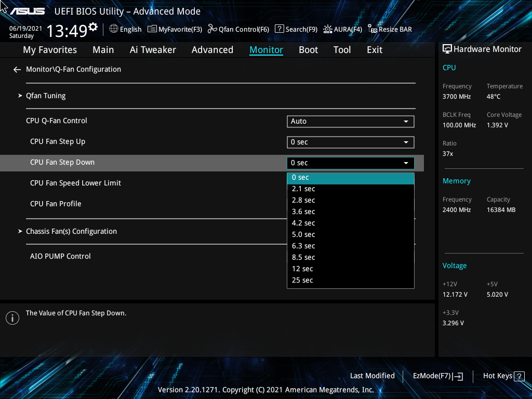Image resolution: width=532 pixels, height=399 pixels.
Task: Open the CPU Q-Fan Control dropdown
Action: 350,121
